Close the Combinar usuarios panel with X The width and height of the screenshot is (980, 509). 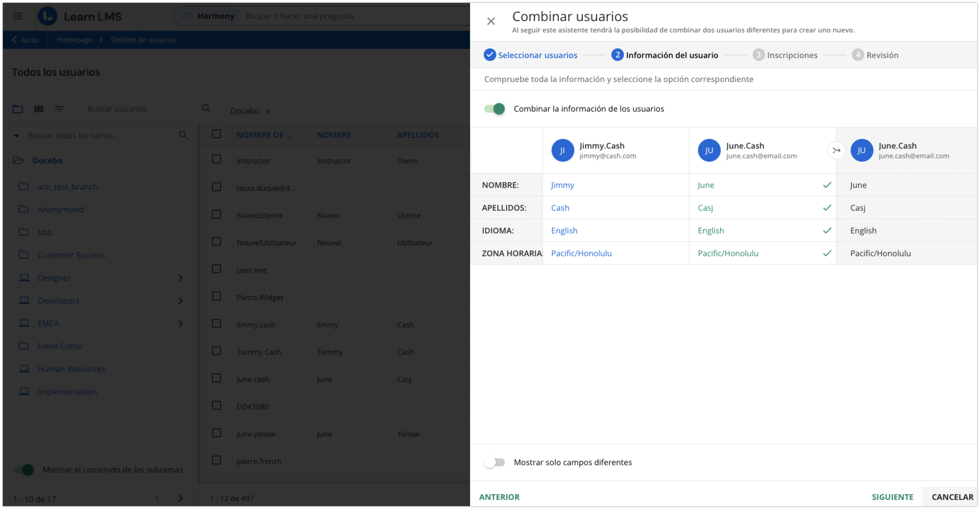491,21
